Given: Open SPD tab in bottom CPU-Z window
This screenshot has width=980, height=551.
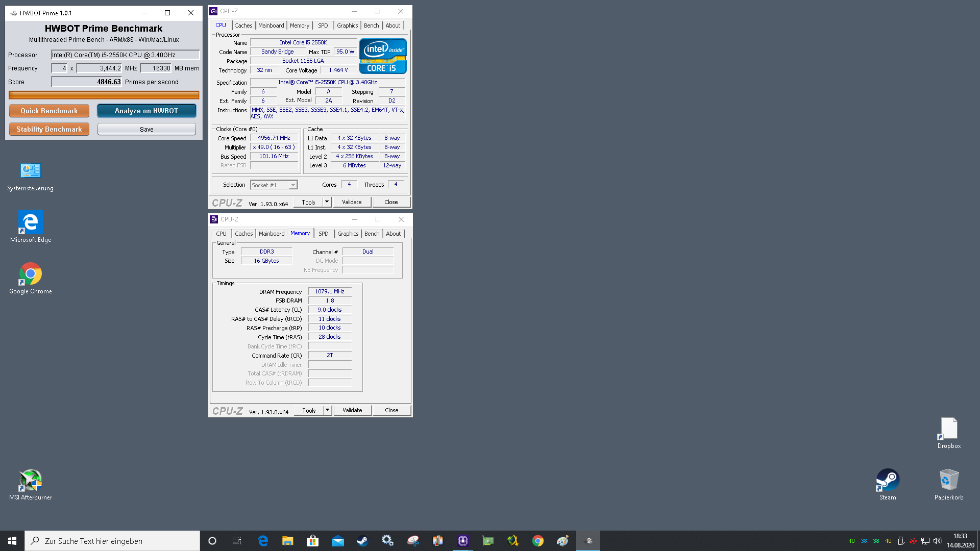Looking at the screenshot, I should 324,234.
